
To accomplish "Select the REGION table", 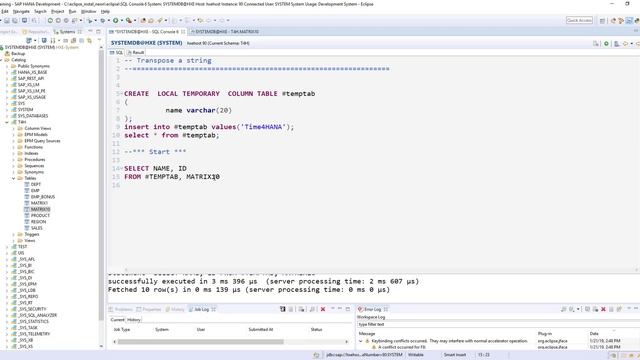I will 38,222.
